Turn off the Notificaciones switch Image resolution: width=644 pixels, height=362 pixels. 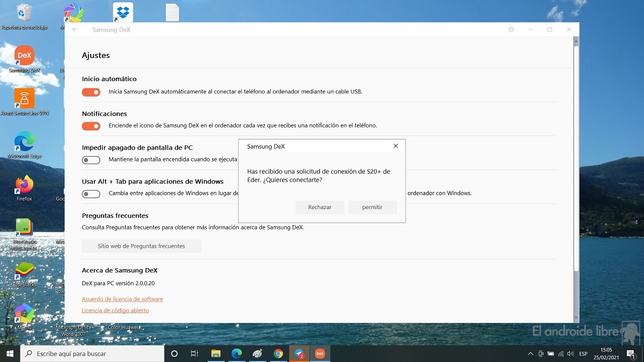click(91, 126)
